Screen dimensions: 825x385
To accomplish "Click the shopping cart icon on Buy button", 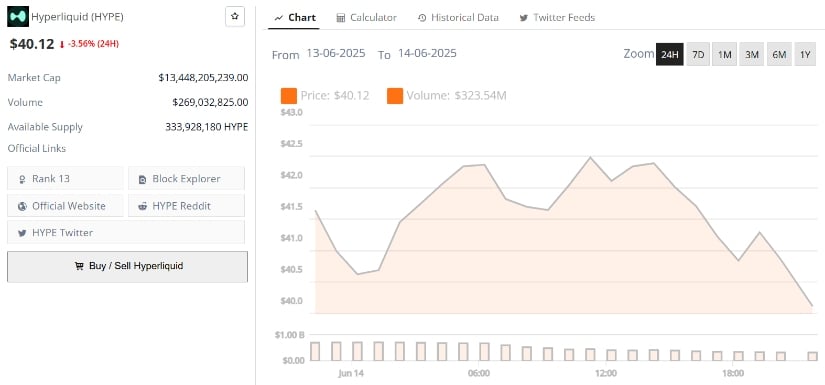I will click(x=79, y=266).
